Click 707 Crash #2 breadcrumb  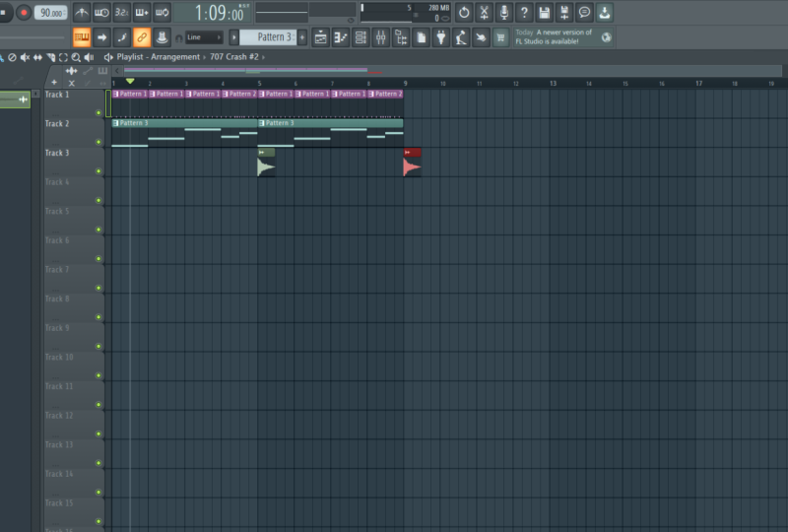coord(234,57)
